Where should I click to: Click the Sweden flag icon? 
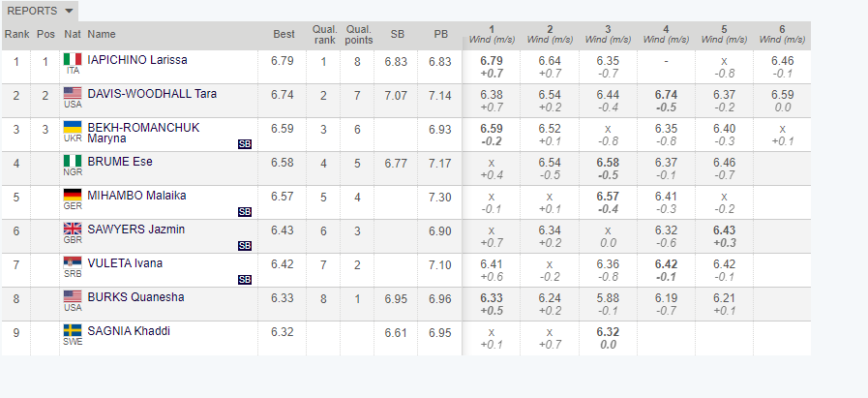[x=73, y=330]
